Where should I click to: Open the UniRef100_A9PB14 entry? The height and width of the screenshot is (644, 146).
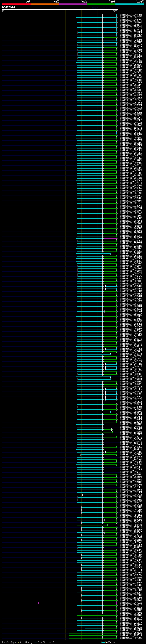click(x=131, y=635)
